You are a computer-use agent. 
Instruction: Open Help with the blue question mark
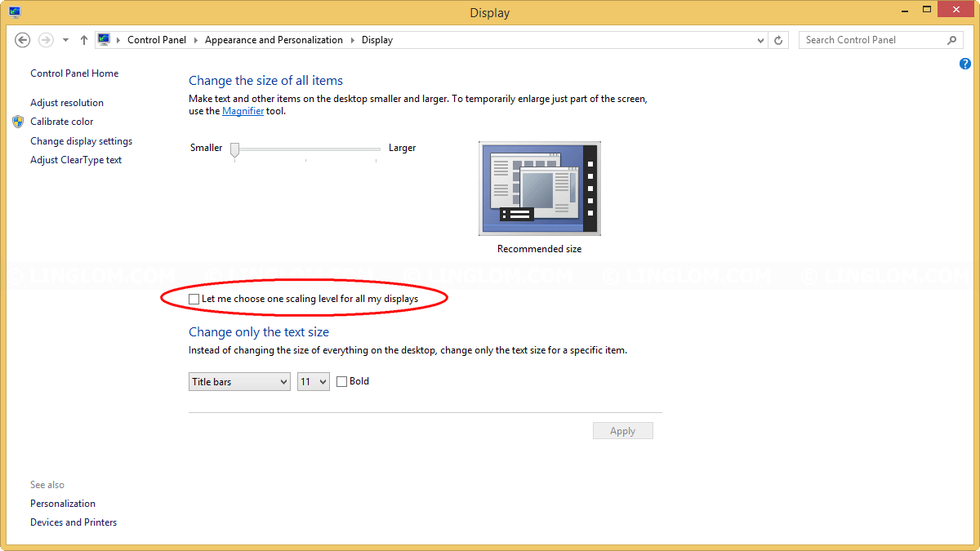(965, 64)
